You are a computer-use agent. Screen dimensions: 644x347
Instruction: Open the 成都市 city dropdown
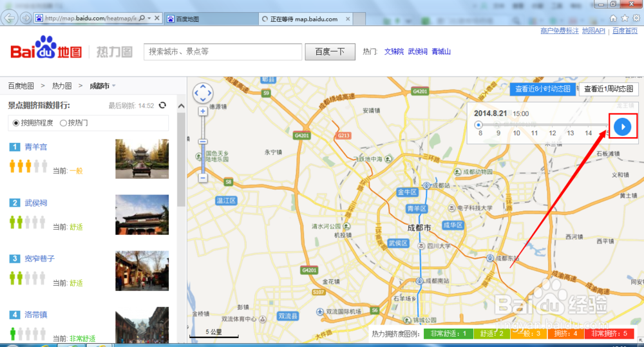pyautogui.click(x=102, y=86)
